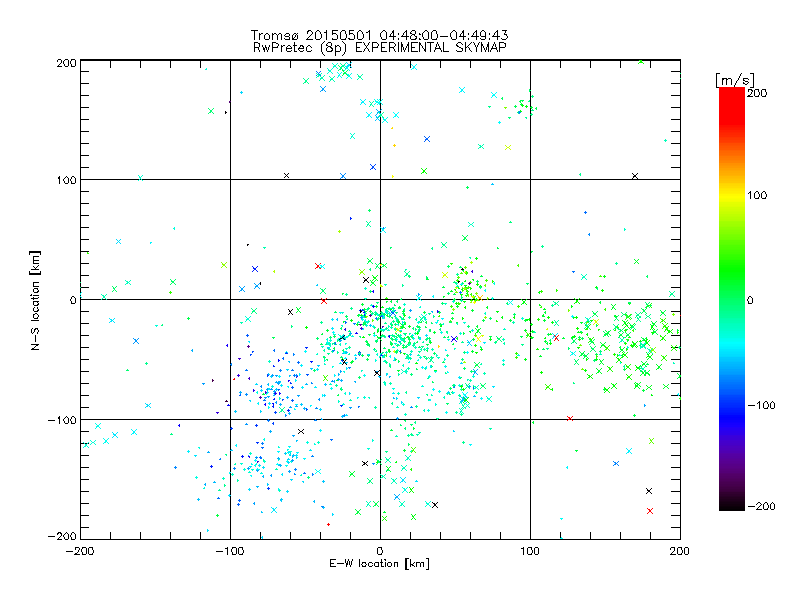
Task: Click the colorbar tick label '-200'
Action: click(x=761, y=506)
